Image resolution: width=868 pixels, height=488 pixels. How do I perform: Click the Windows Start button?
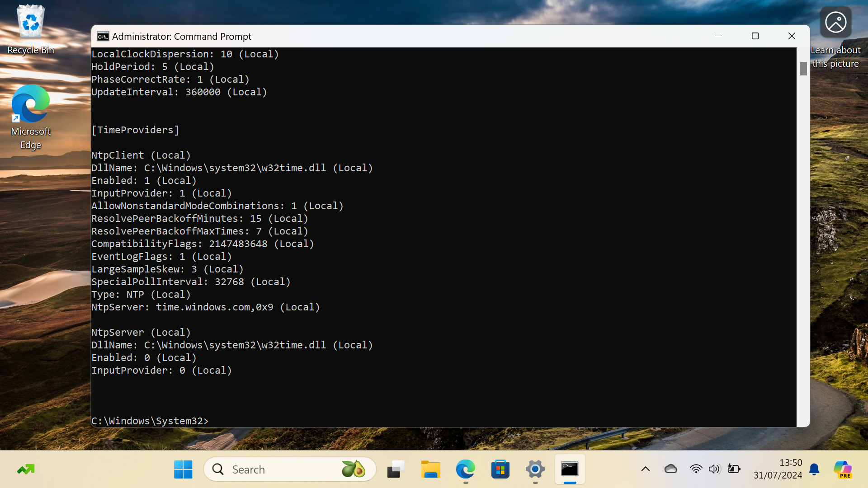coord(183,469)
